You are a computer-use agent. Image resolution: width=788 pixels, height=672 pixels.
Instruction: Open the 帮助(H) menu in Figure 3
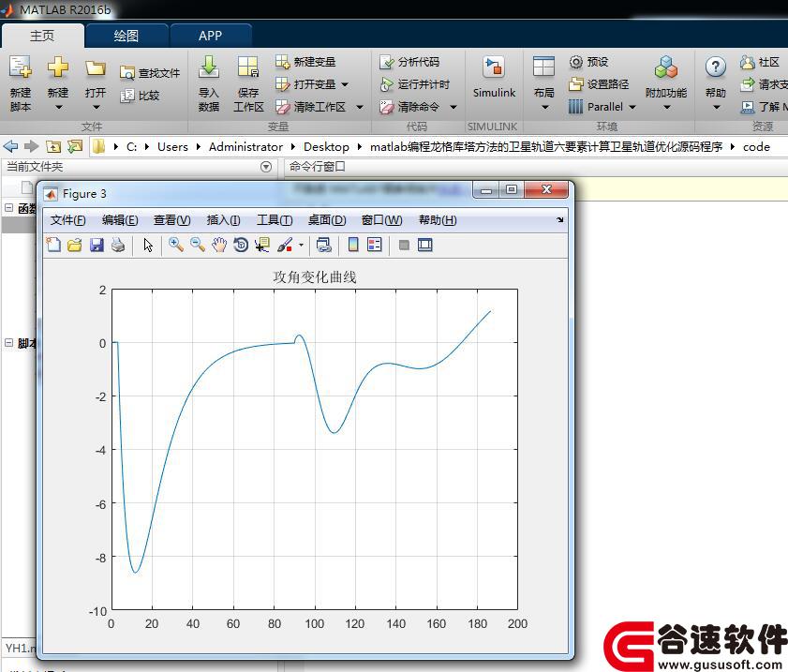[438, 219]
